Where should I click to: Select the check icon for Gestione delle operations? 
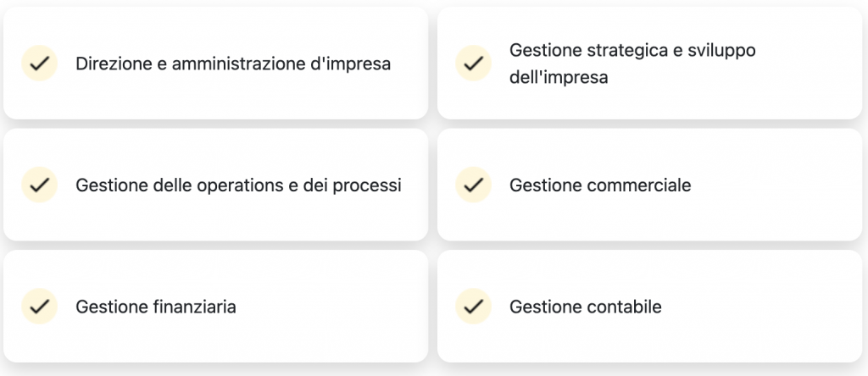[x=38, y=185]
